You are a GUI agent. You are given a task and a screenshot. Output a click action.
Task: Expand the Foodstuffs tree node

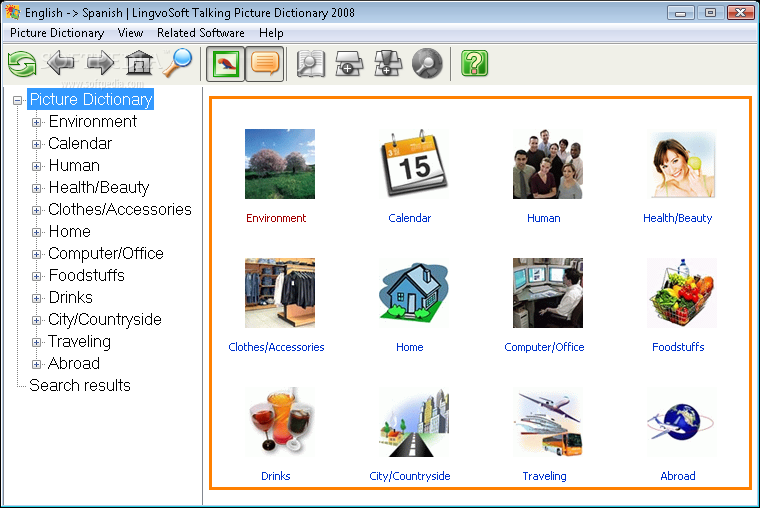point(36,276)
